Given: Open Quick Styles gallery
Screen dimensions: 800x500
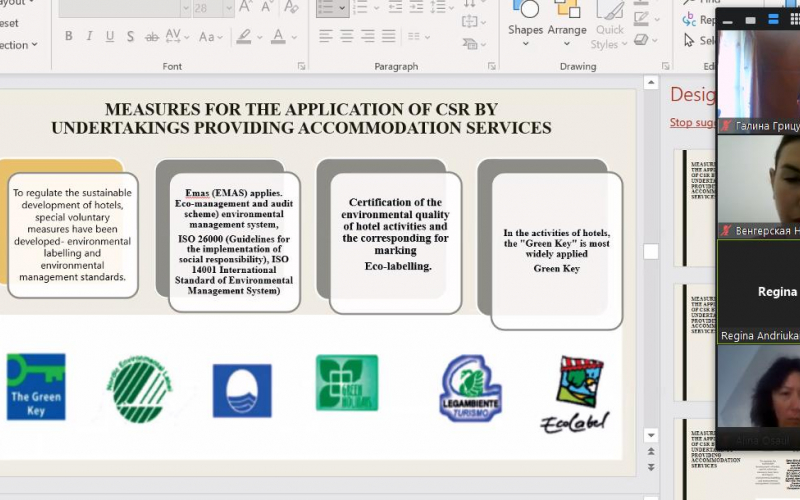Looking at the screenshot, I should pos(609,26).
